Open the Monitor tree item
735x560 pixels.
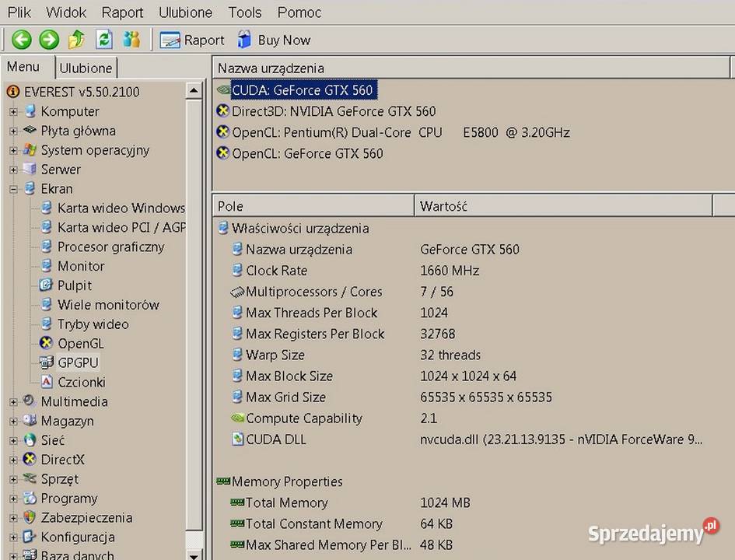click(x=81, y=266)
